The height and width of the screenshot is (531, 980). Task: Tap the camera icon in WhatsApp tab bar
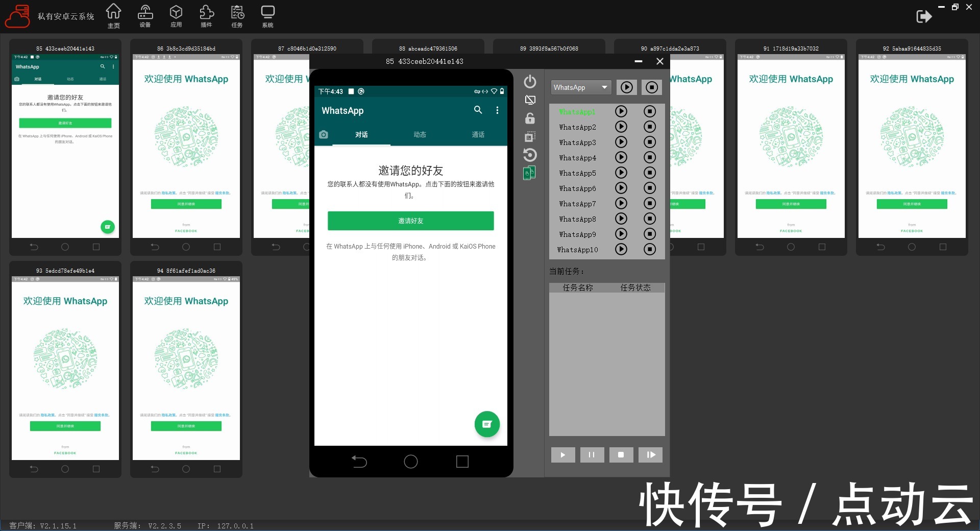coord(323,134)
